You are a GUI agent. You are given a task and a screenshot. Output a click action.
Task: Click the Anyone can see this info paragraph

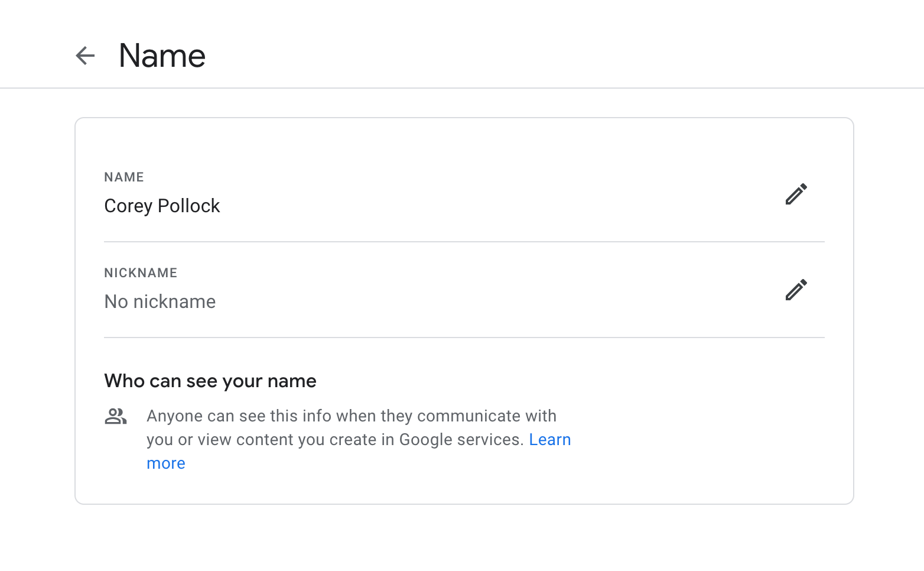pos(359,440)
